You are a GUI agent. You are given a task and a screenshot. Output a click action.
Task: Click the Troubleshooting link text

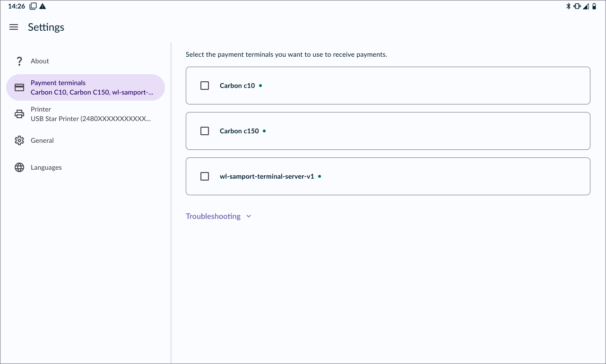tap(213, 217)
